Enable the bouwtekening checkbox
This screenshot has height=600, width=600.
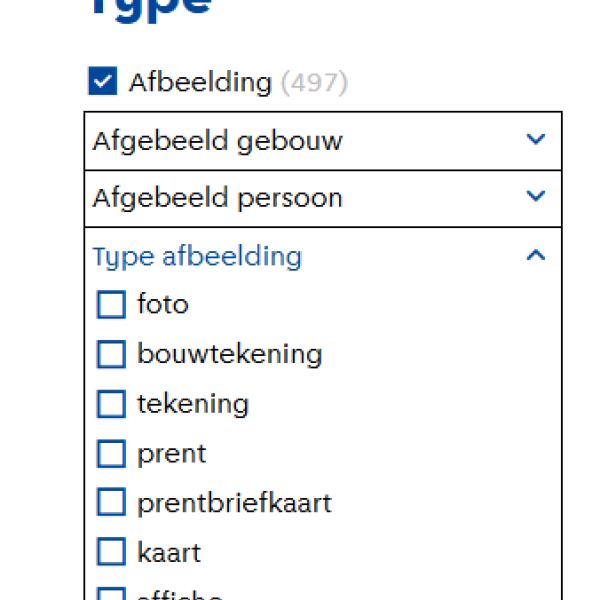(x=111, y=354)
